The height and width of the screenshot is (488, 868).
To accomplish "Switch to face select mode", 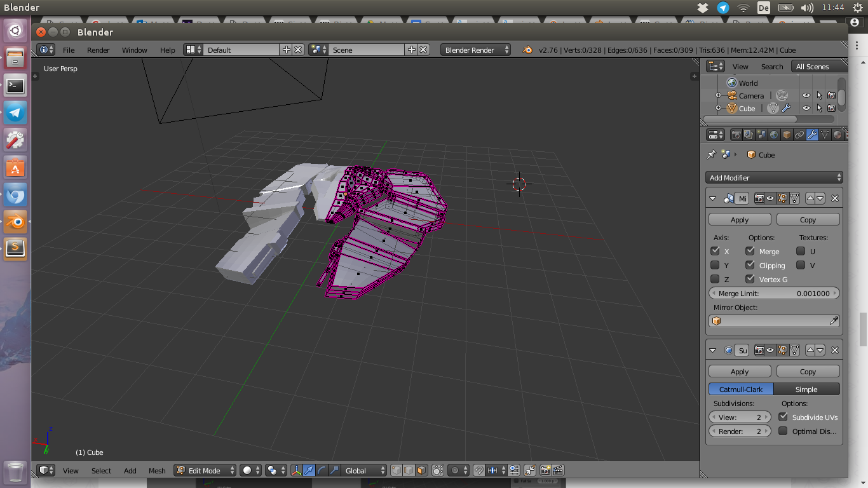I will (x=421, y=470).
